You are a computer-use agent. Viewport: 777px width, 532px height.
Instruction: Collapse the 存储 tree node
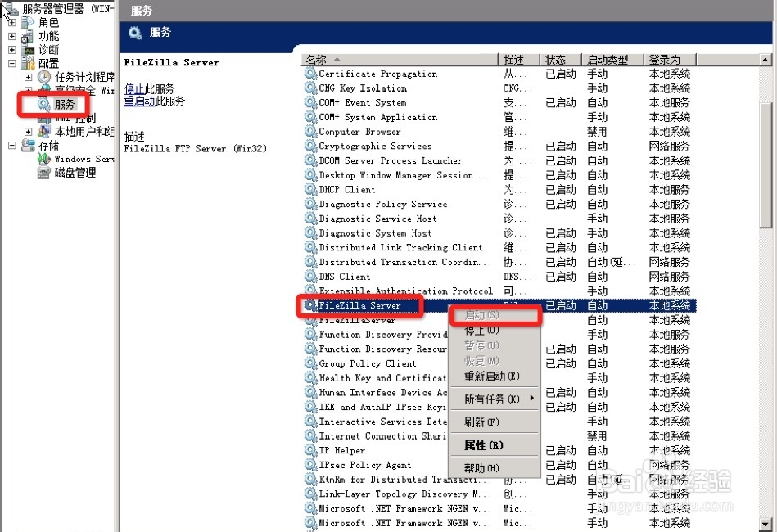pos(11,146)
